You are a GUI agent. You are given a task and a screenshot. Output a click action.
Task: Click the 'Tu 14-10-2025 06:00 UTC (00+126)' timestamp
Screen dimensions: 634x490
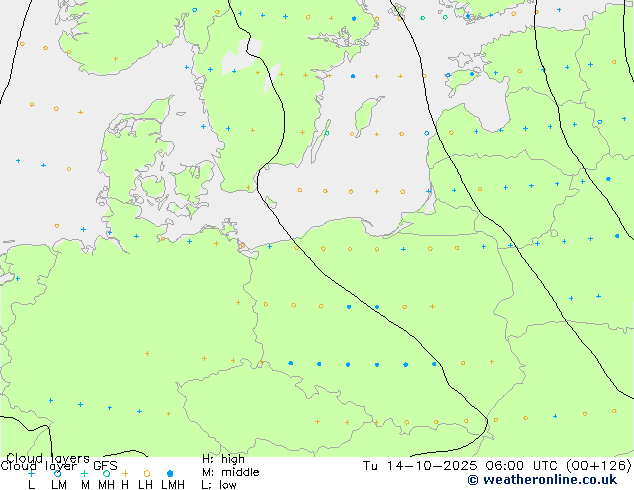[x=497, y=466]
